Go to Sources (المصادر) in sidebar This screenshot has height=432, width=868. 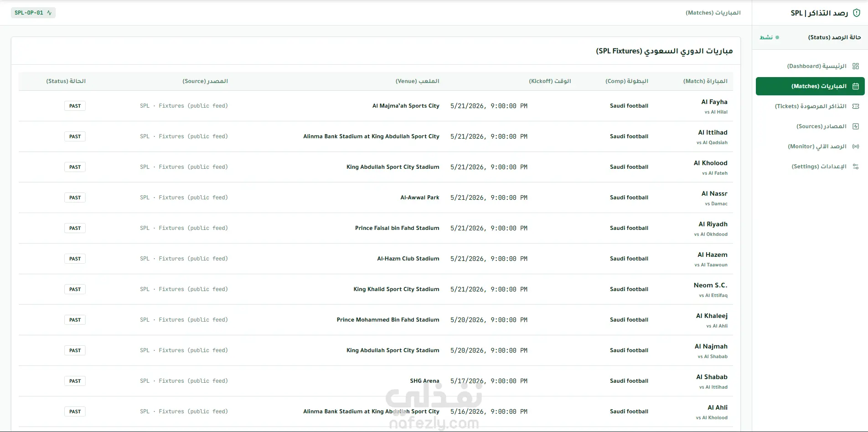coord(810,126)
